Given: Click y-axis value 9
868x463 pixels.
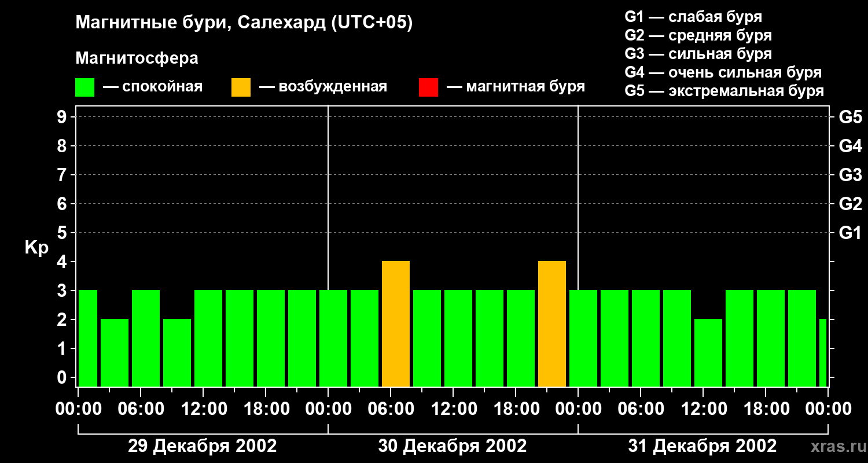Looking at the screenshot, I should point(63,117).
